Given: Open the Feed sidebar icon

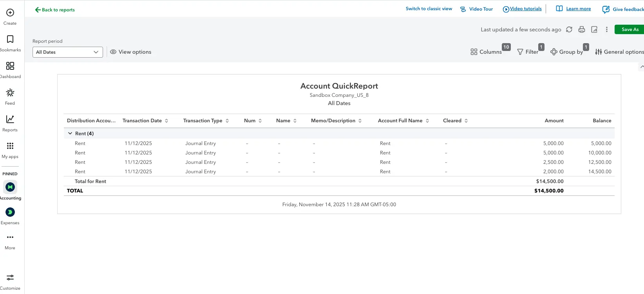Looking at the screenshot, I should (x=10, y=93).
